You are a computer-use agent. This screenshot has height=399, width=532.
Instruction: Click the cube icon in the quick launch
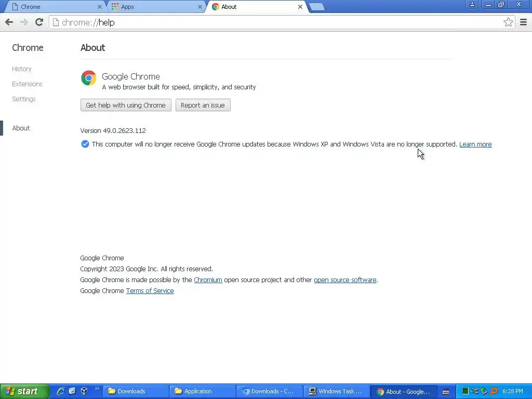click(84, 391)
